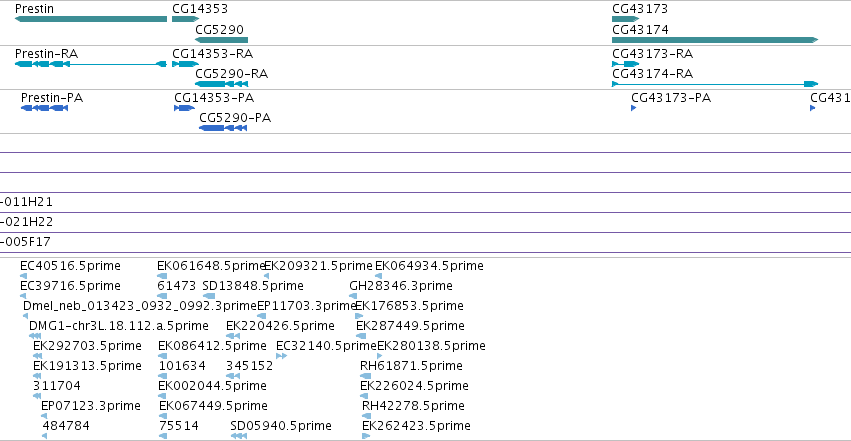Select the -021H22 clone label
Screen dimensions: 851x441
(x=27, y=221)
